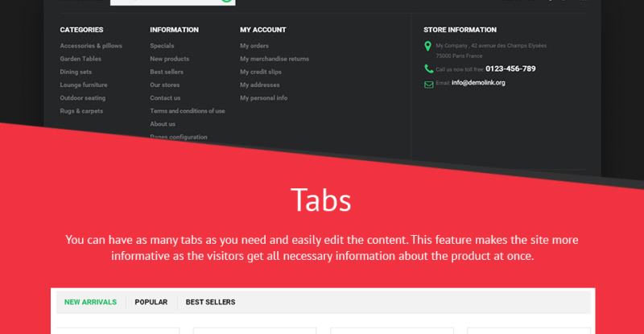
Task: Open My orders link
Action: coord(254,46)
